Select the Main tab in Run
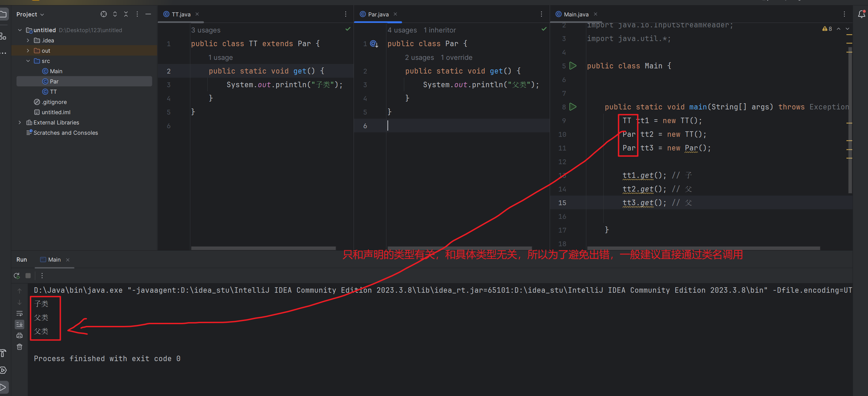The width and height of the screenshot is (868, 396). (x=54, y=260)
